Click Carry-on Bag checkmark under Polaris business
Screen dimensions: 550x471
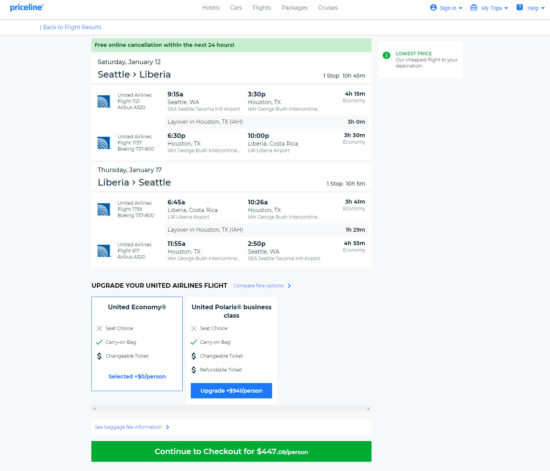[x=194, y=342]
